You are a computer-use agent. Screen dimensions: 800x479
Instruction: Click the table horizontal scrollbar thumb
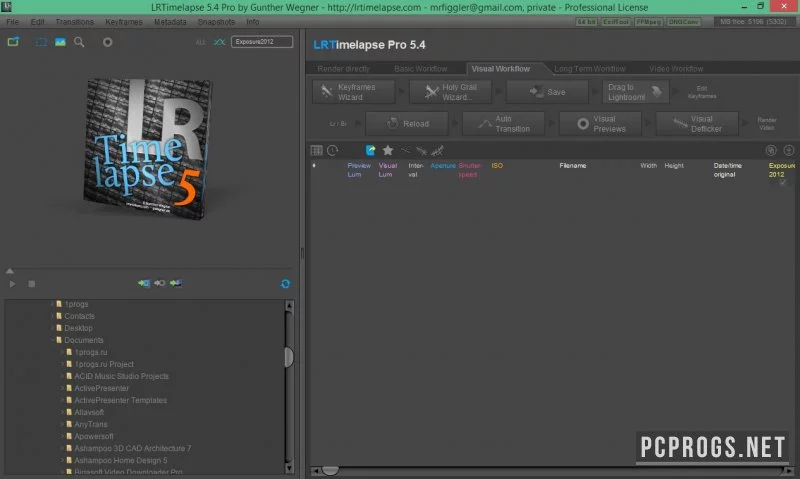click(330, 470)
